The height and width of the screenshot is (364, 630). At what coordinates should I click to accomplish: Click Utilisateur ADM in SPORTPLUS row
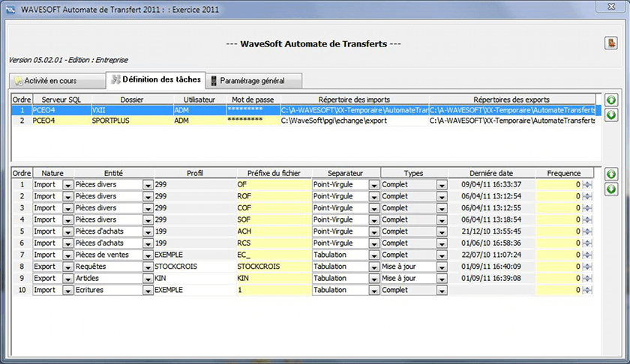click(x=199, y=121)
